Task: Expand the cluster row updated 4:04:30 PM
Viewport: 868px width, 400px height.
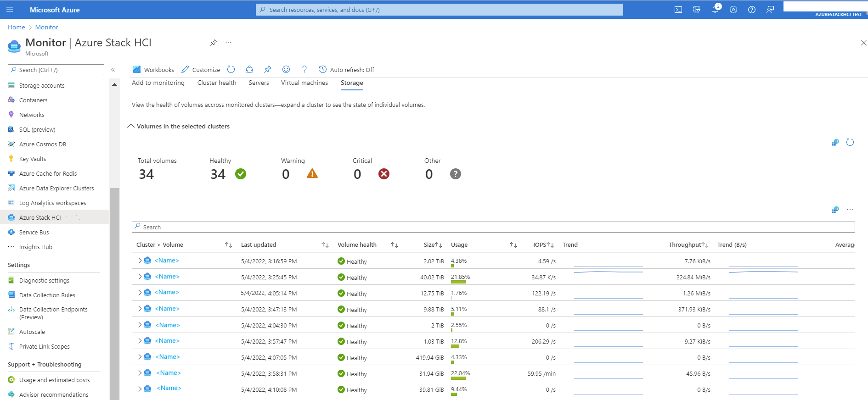Action: tap(140, 325)
